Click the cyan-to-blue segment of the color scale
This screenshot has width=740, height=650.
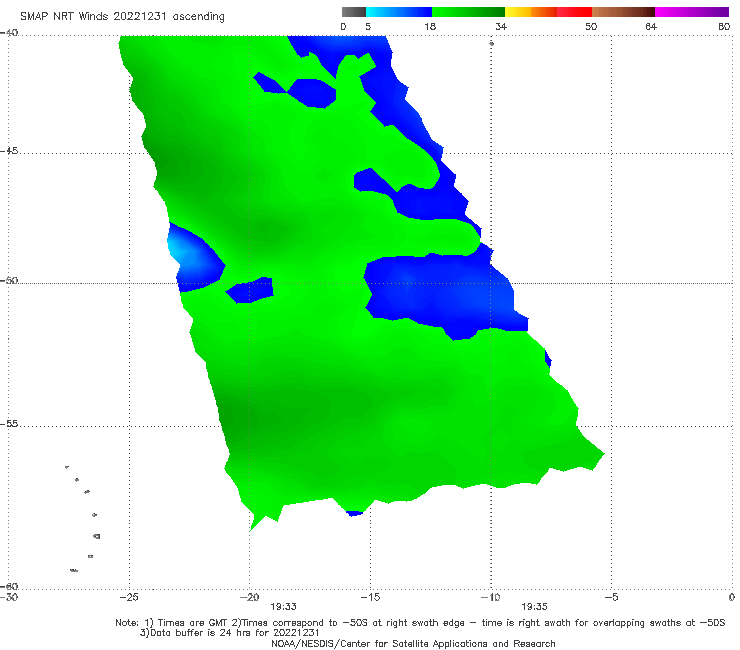click(x=399, y=12)
